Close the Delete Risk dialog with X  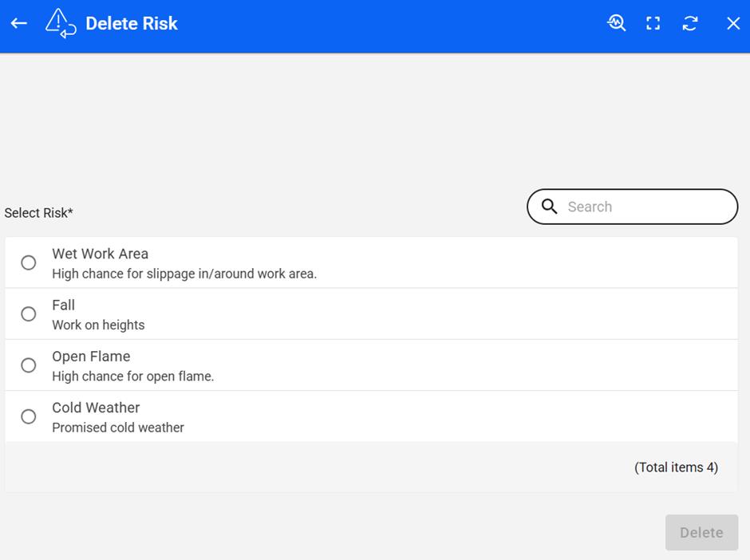point(733,23)
